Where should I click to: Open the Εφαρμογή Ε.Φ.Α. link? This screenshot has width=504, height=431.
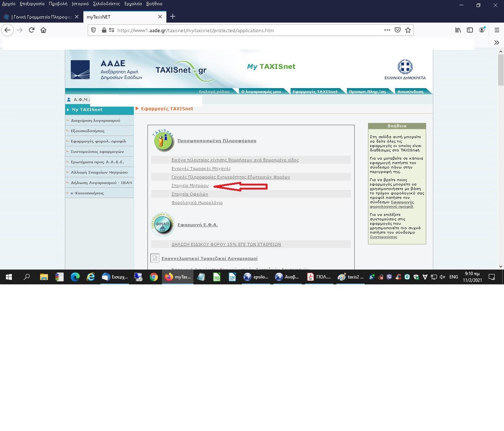[x=198, y=225]
